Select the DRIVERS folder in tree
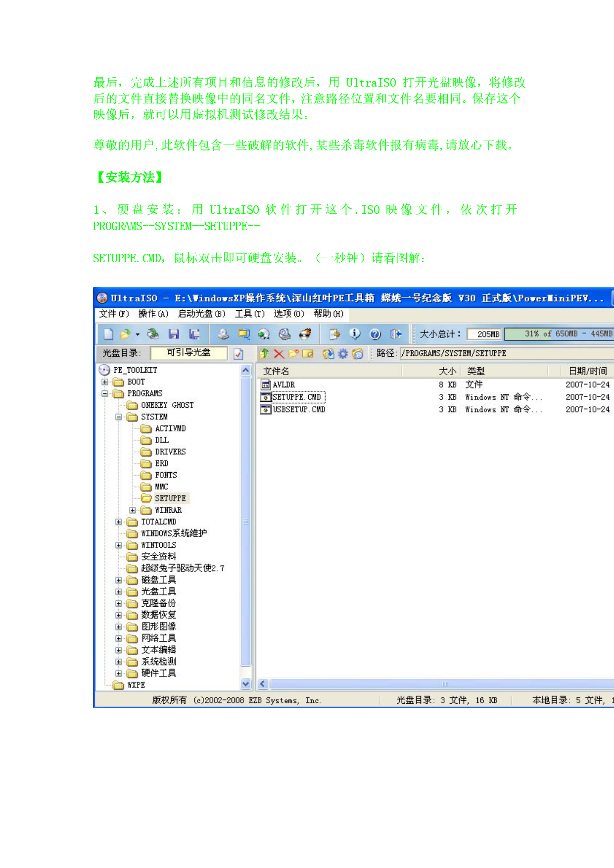 [163, 452]
